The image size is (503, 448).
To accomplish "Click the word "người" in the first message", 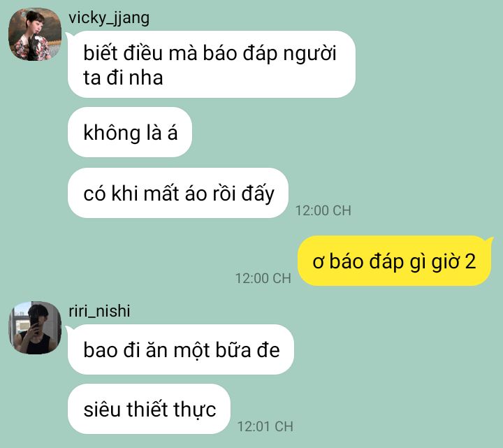I will tap(310, 54).
